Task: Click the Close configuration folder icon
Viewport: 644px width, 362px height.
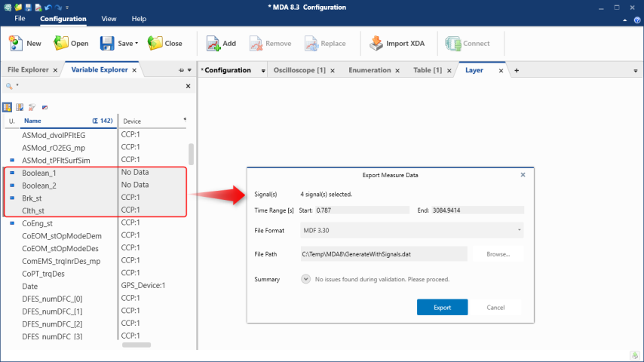Action: 155,43
